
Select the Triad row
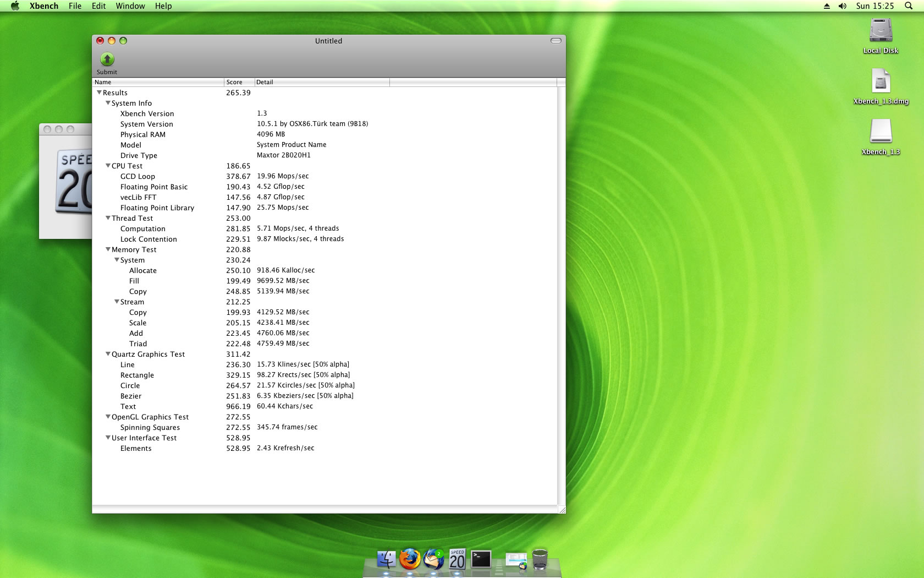(x=324, y=343)
